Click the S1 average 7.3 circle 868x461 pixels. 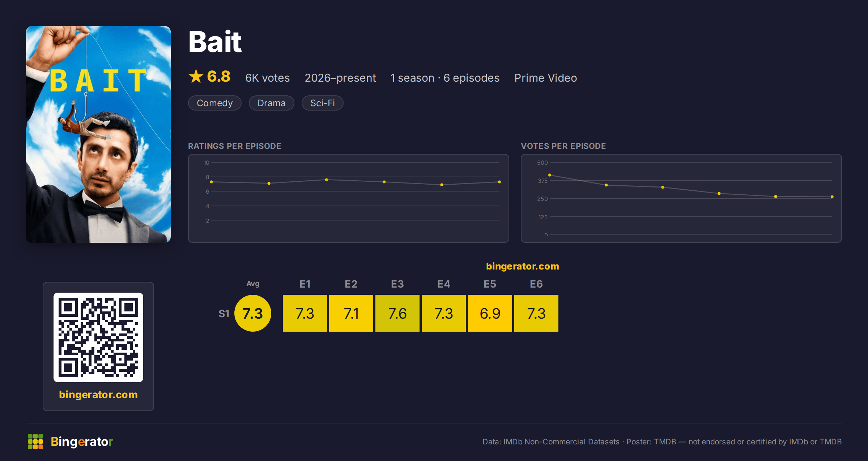tap(253, 313)
